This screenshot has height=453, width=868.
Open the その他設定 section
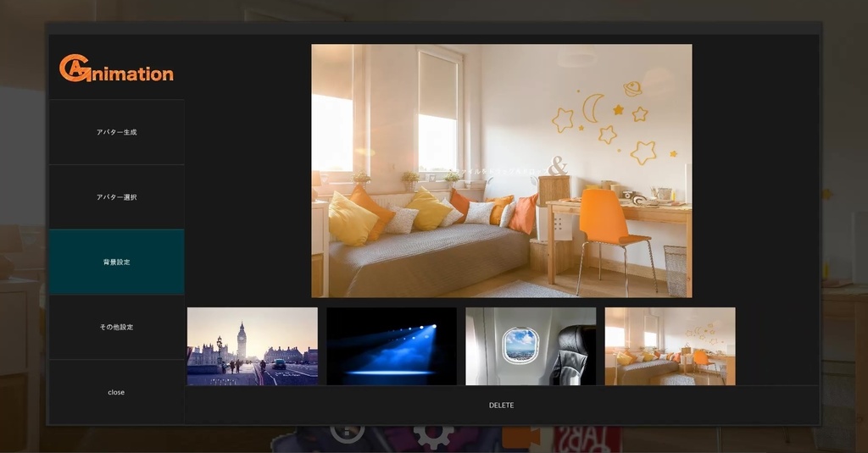point(116,328)
